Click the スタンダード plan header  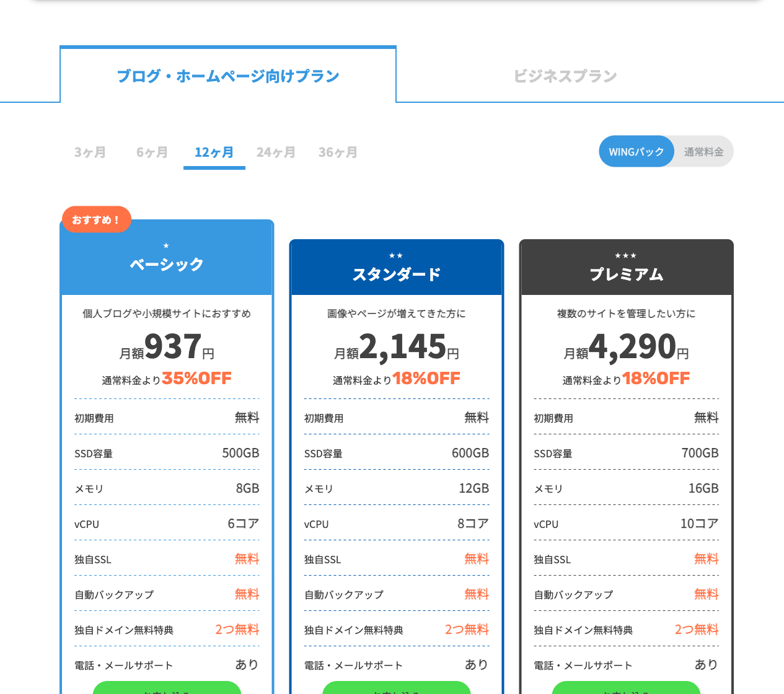397,268
